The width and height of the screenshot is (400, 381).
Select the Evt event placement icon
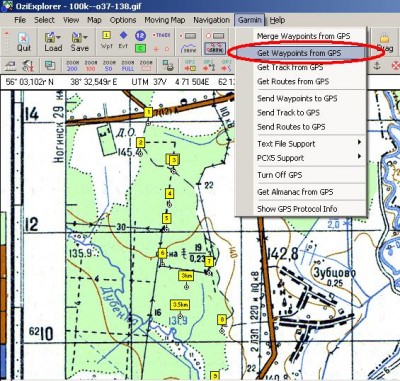click(123, 40)
